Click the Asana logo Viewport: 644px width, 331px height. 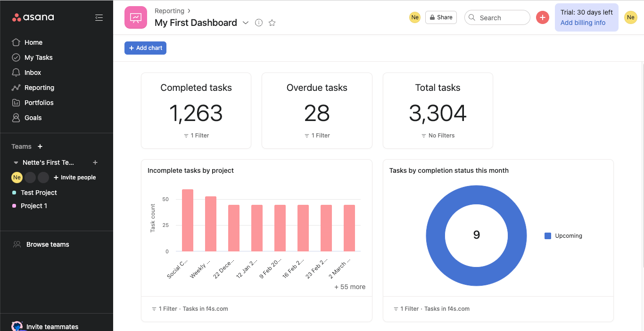pyautogui.click(x=33, y=17)
